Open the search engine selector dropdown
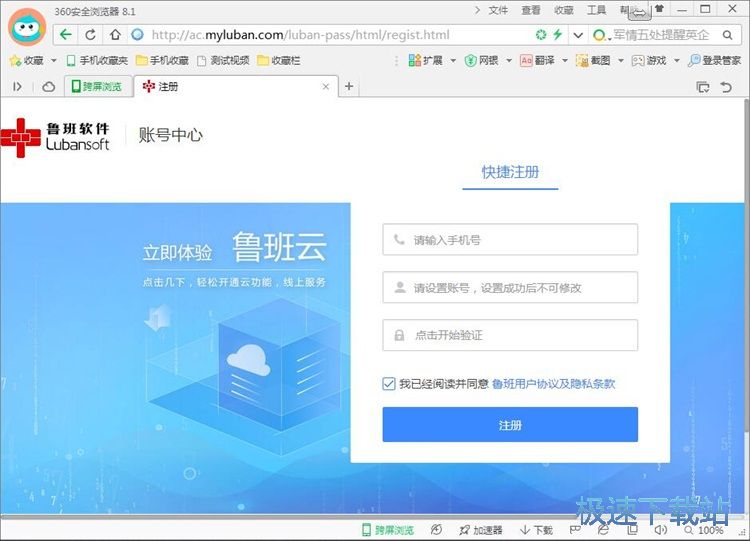This screenshot has height=541, width=750. point(600,35)
